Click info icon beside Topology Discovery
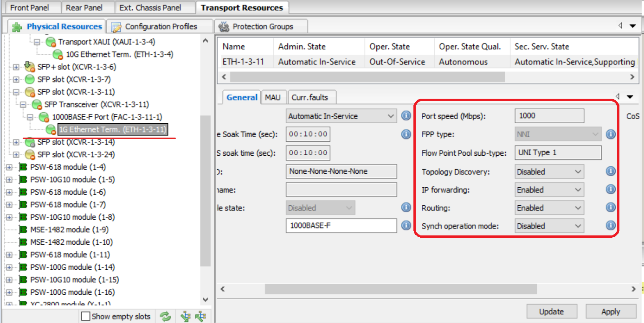The image size is (644, 323). point(611,171)
